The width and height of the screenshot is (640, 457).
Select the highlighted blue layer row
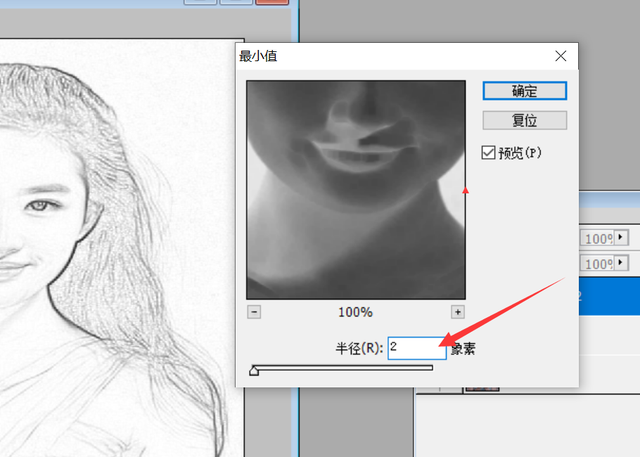point(609,296)
